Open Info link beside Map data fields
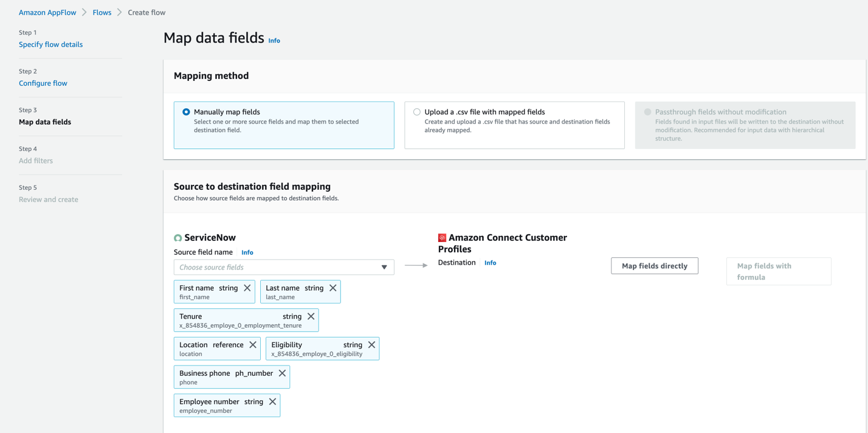This screenshot has height=433, width=868. [x=274, y=41]
